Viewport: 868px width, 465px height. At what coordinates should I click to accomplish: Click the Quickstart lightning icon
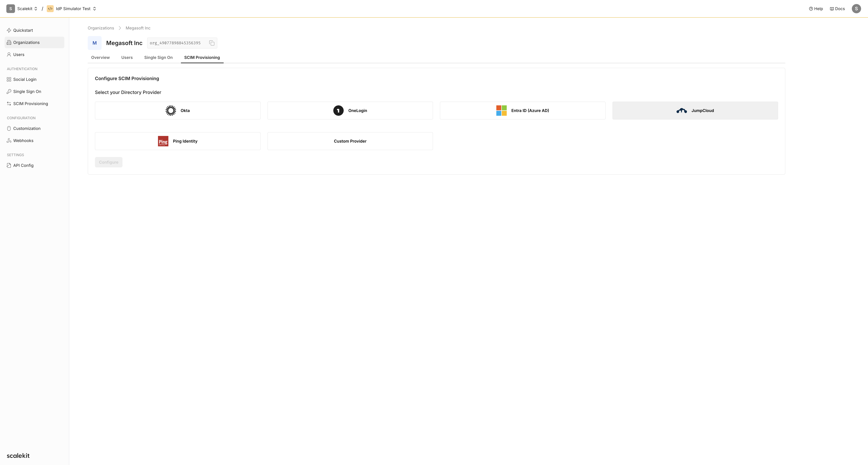pyautogui.click(x=9, y=30)
